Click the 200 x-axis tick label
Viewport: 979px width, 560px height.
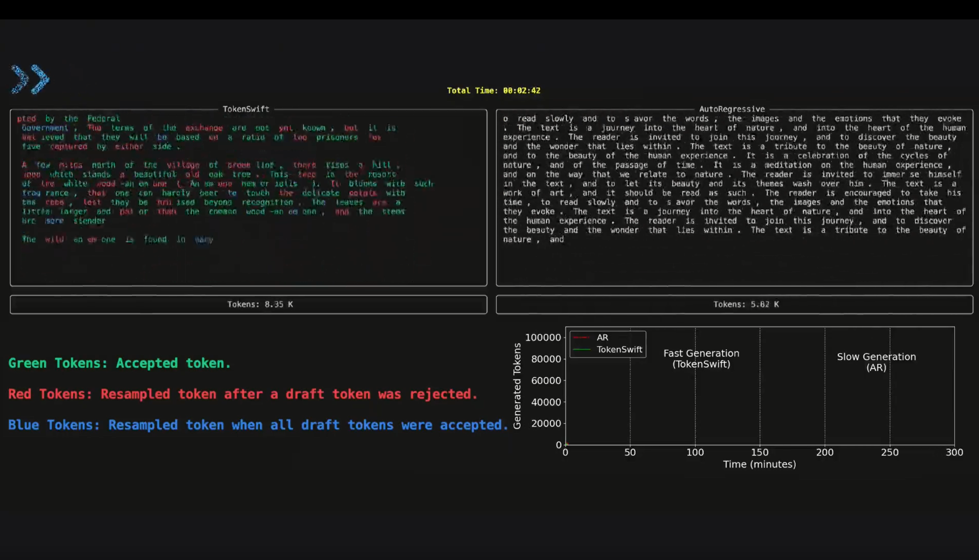tap(825, 453)
